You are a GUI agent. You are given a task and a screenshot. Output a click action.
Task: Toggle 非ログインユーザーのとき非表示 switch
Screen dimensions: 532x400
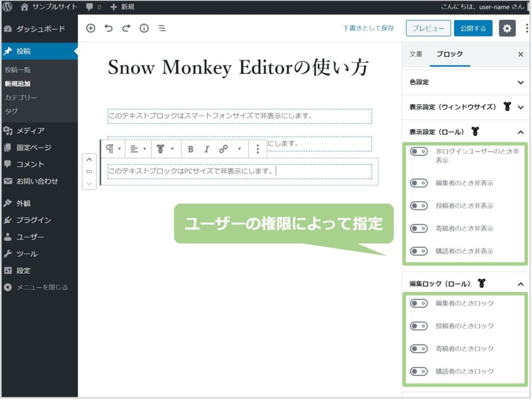click(x=419, y=151)
